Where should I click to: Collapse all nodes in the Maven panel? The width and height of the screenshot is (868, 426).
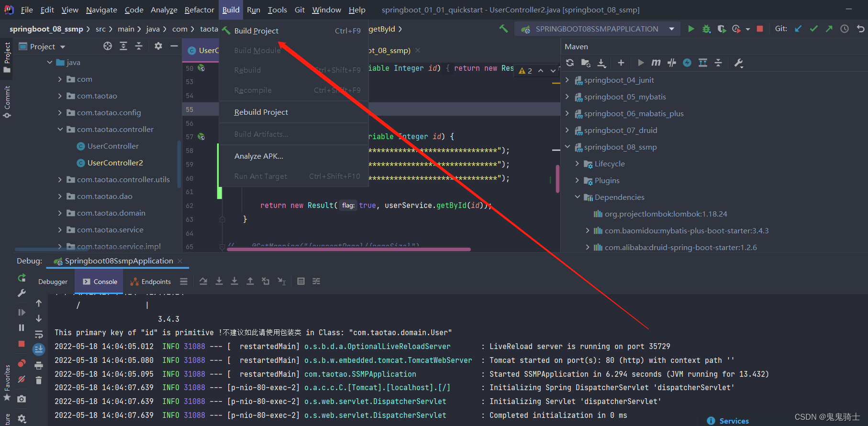tap(718, 63)
